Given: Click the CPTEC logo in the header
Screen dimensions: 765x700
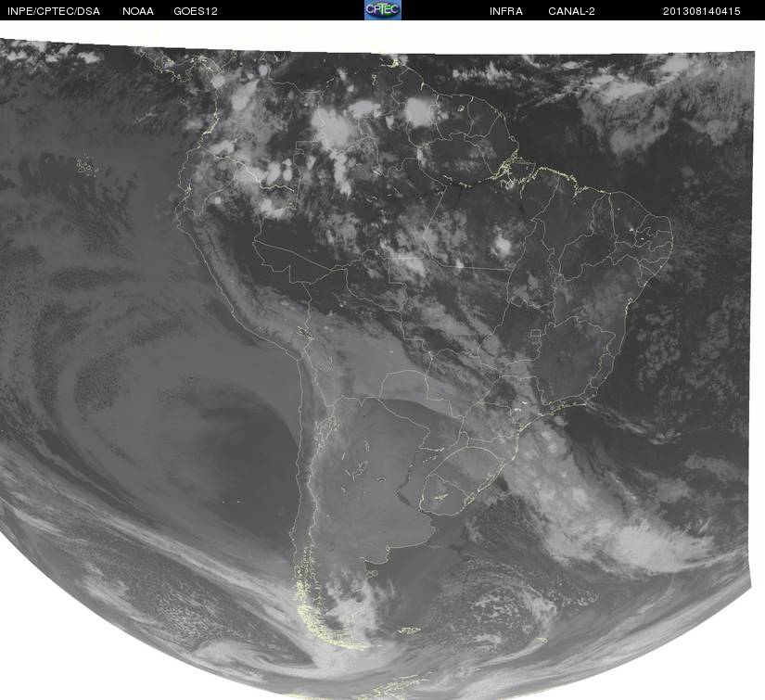Looking at the screenshot, I should pyautogui.click(x=382, y=10).
